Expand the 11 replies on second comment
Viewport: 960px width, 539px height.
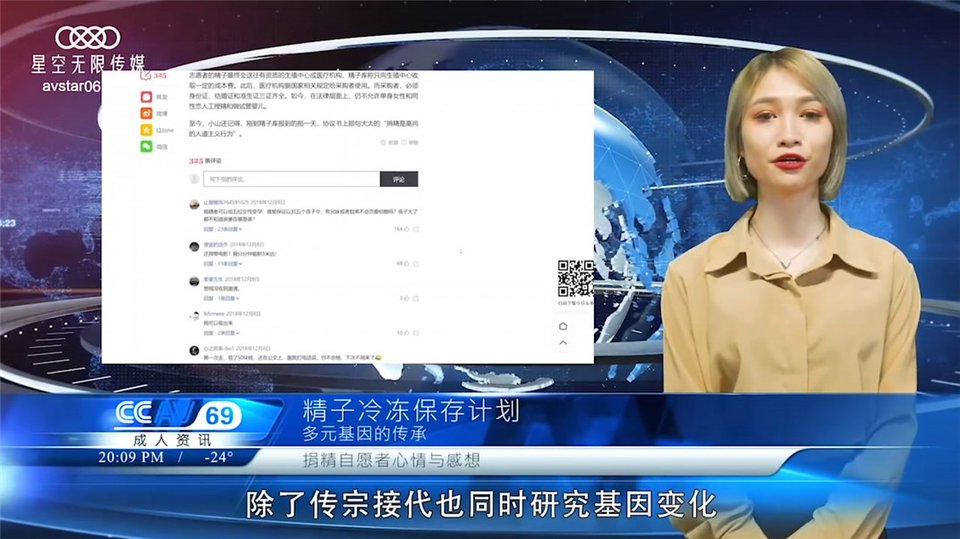coord(227,264)
